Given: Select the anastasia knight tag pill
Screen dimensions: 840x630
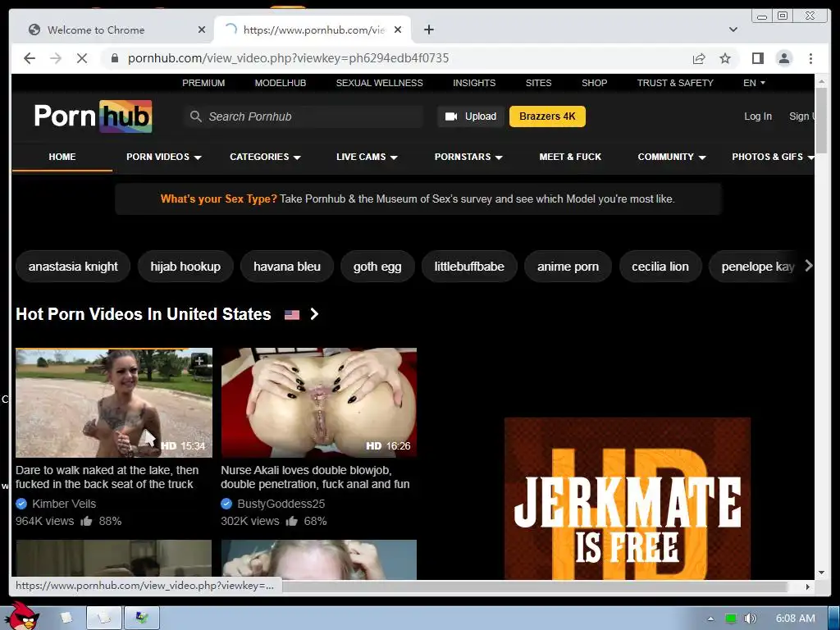Looking at the screenshot, I should click(x=73, y=267).
